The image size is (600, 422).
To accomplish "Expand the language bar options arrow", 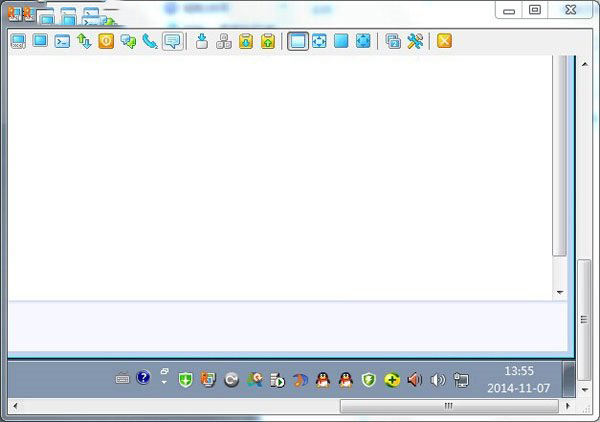I will pos(164,382).
